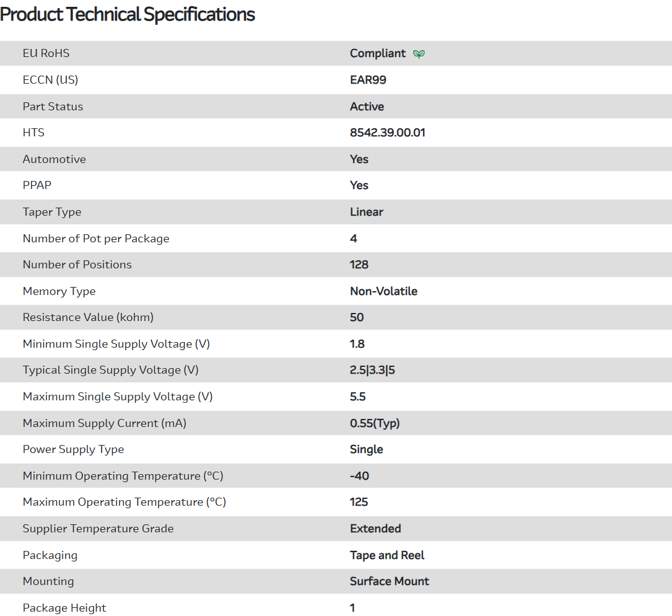
Task: Click the Package Height row label
Action: [64, 608]
